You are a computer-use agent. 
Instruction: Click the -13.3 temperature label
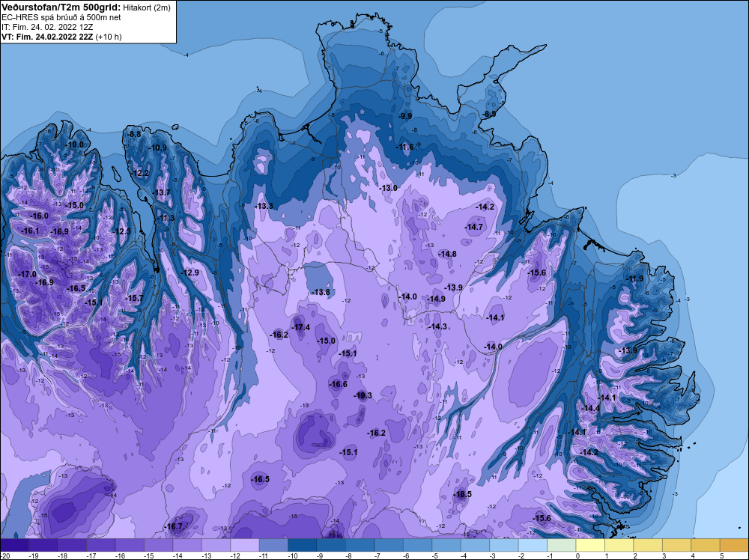264,206
